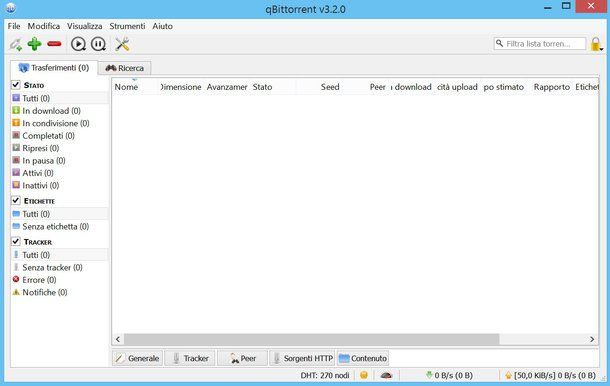Open the Generale details button
Viewport: 610px width, 386px height.
(x=138, y=358)
